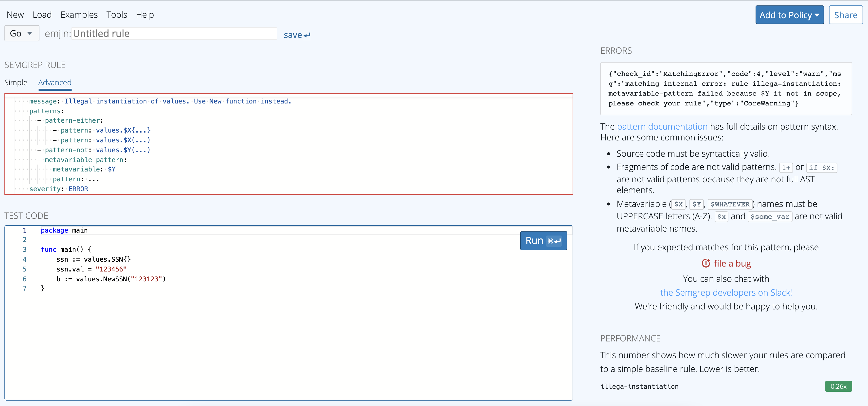The height and width of the screenshot is (406, 868).
Task: Open the Tools menu
Action: click(117, 15)
